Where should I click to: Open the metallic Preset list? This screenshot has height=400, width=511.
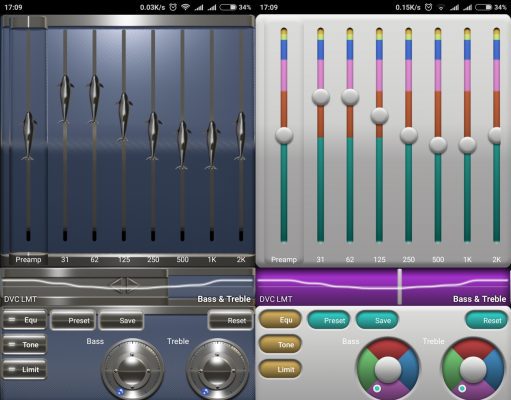73,320
